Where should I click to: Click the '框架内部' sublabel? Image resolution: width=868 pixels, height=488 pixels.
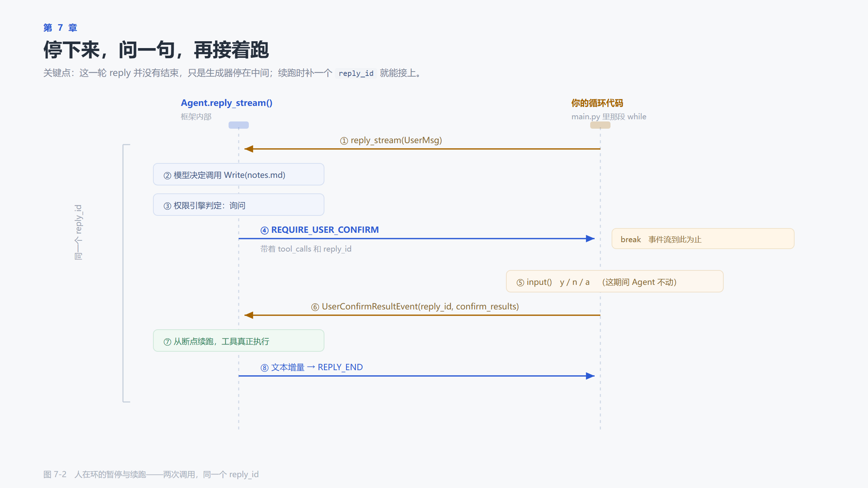point(196,117)
